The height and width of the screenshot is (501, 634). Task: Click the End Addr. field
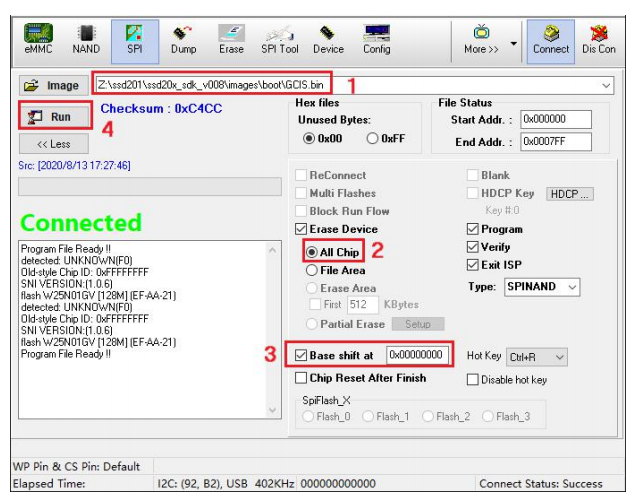[556, 142]
